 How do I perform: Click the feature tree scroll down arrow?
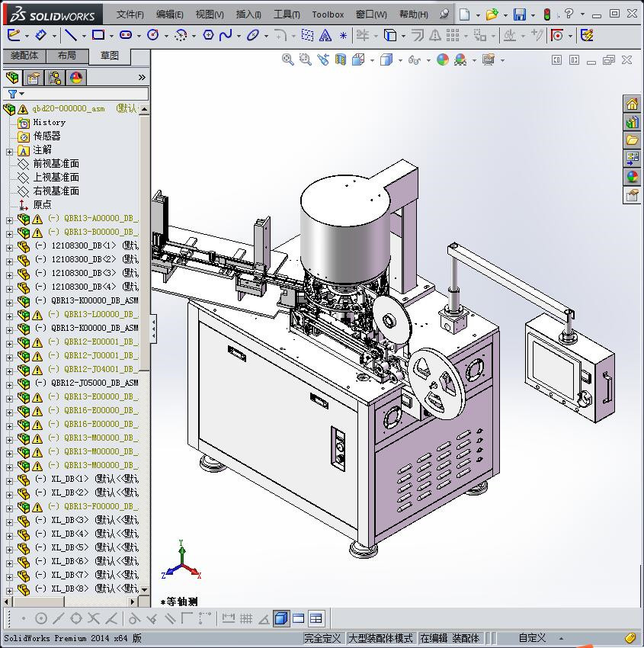click(144, 589)
